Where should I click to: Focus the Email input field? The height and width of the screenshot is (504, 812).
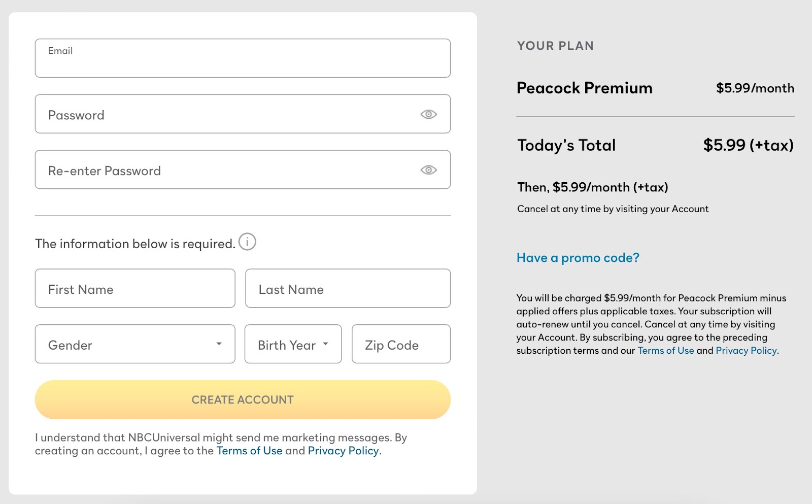[243, 58]
